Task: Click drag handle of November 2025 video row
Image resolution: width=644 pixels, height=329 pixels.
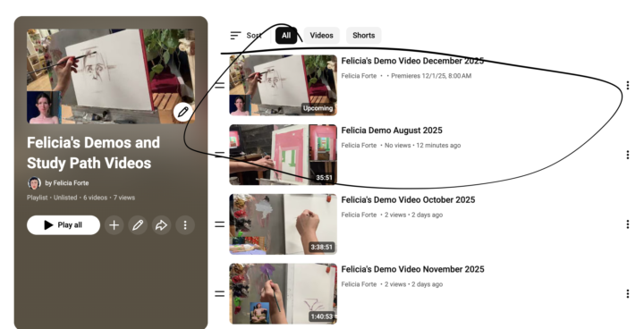Action: (220, 293)
